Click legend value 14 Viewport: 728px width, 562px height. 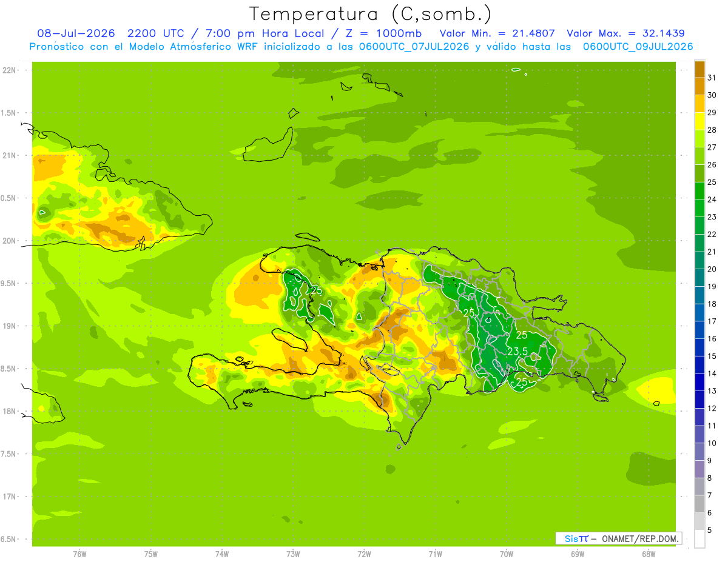coord(712,373)
